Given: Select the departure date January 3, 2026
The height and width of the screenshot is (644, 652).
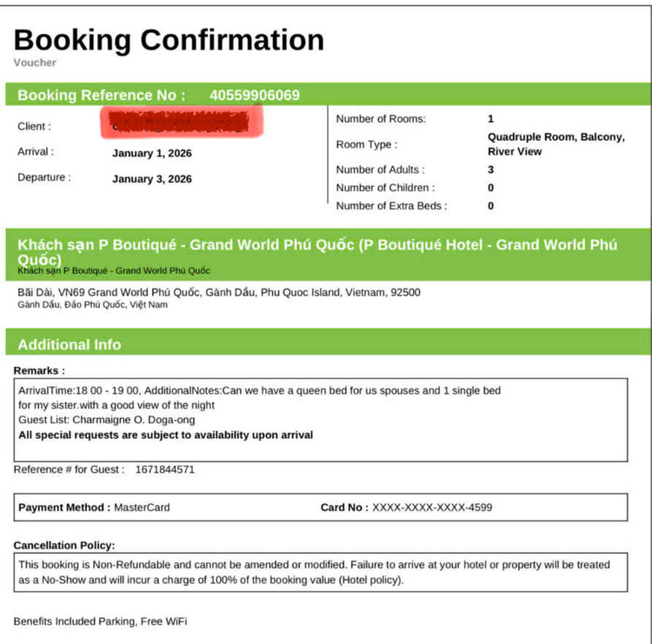Looking at the screenshot, I should click(x=152, y=179).
